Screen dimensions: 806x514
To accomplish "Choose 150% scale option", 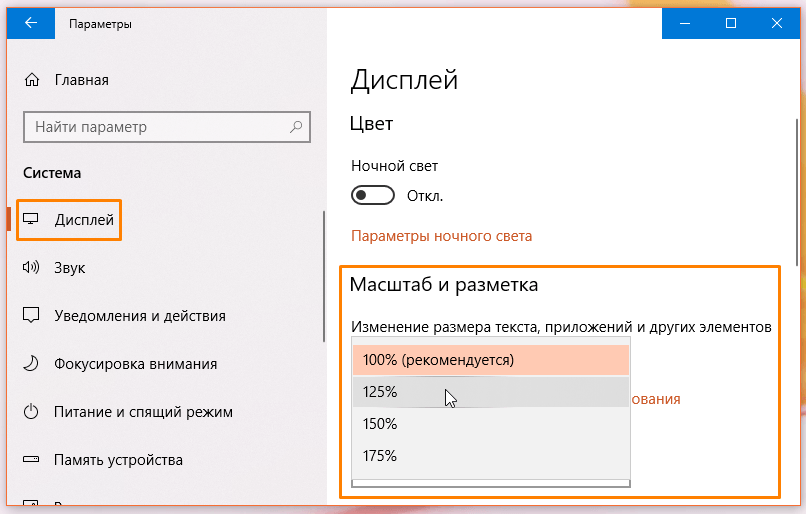I will pyautogui.click(x=491, y=424).
